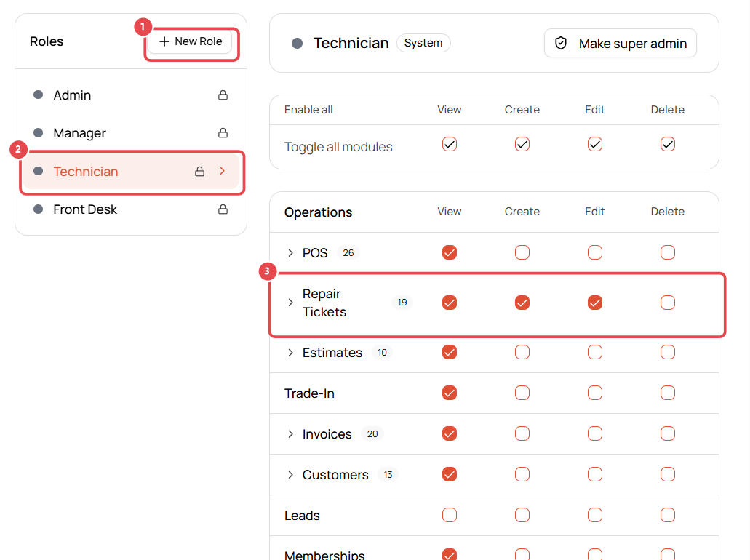This screenshot has height=560, width=750.
Task: Click the System badge
Action: pyautogui.click(x=423, y=43)
